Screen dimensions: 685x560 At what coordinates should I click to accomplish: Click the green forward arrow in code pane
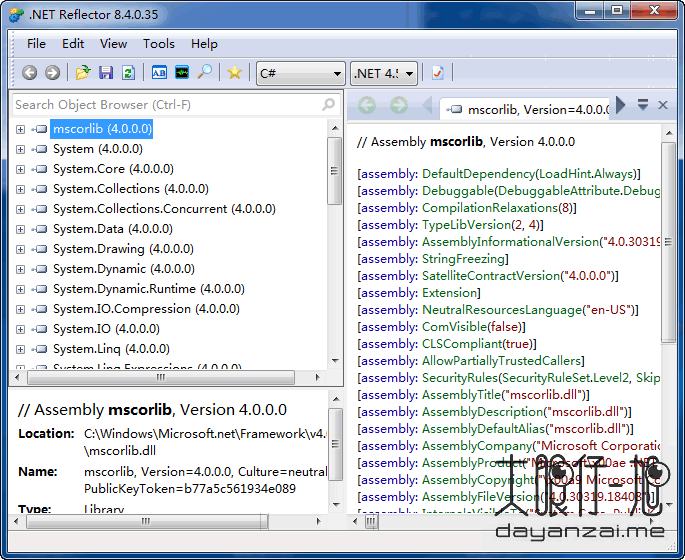coord(398,105)
